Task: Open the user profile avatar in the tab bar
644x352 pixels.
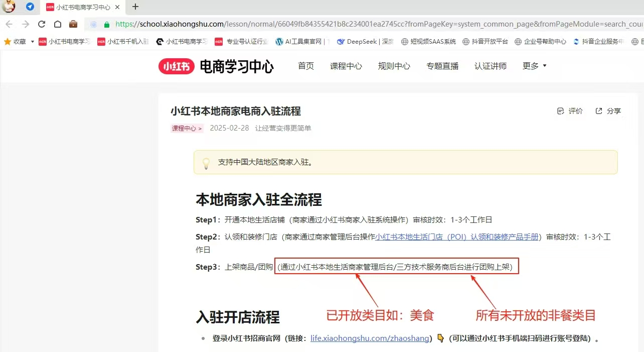Action: coord(9,7)
